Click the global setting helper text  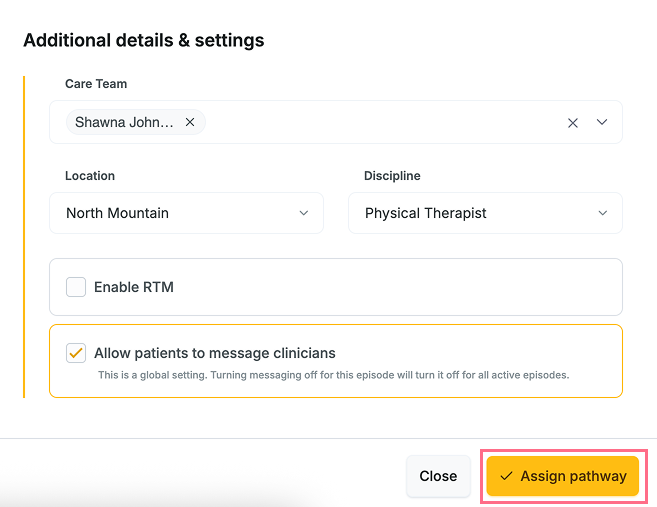pos(333,376)
